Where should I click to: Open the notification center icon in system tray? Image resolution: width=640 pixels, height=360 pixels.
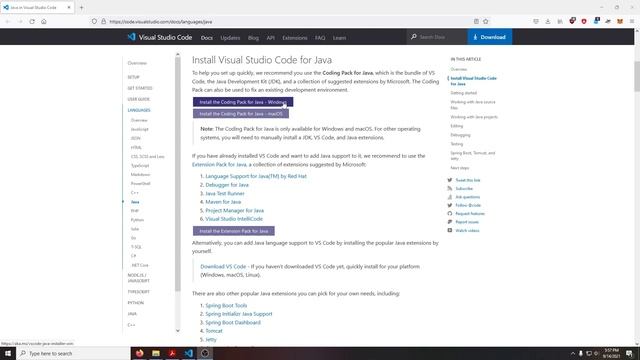click(629, 353)
